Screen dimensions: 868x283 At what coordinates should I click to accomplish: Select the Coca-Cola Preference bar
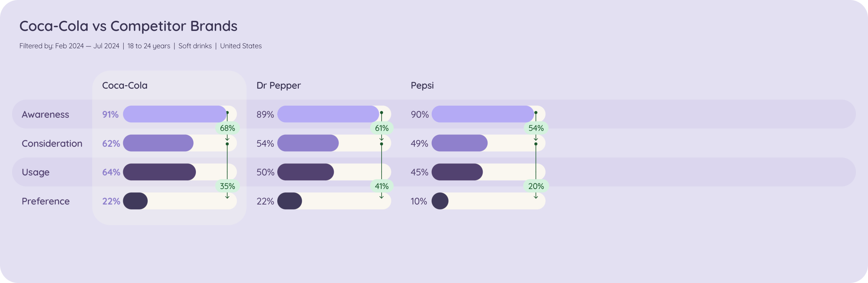pos(135,201)
